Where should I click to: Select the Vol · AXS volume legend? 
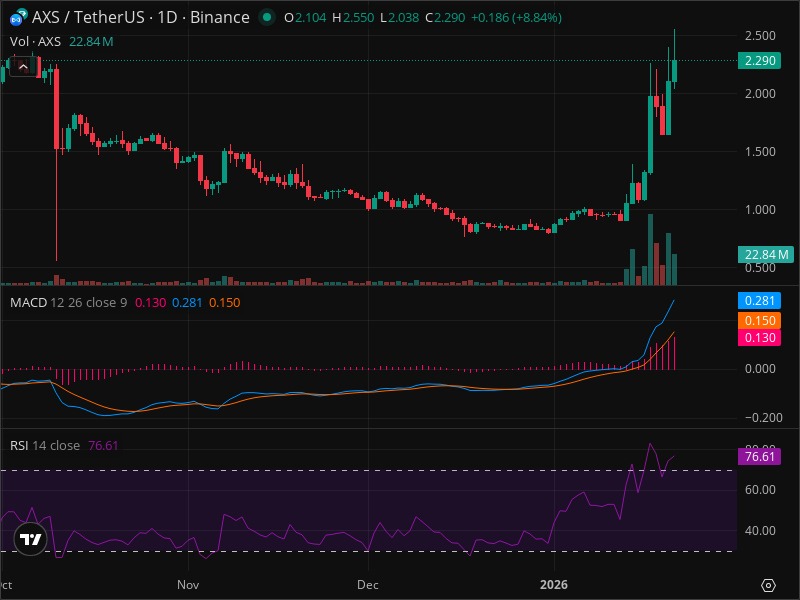35,41
